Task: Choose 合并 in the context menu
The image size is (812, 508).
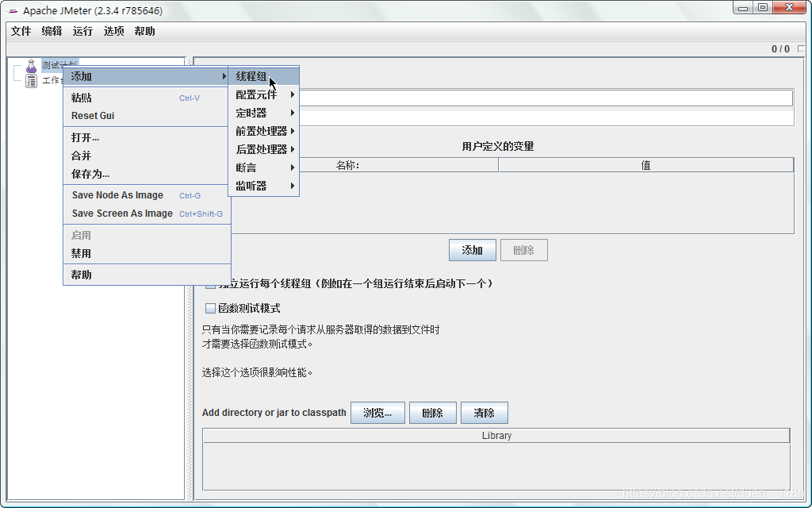Action: [147, 156]
